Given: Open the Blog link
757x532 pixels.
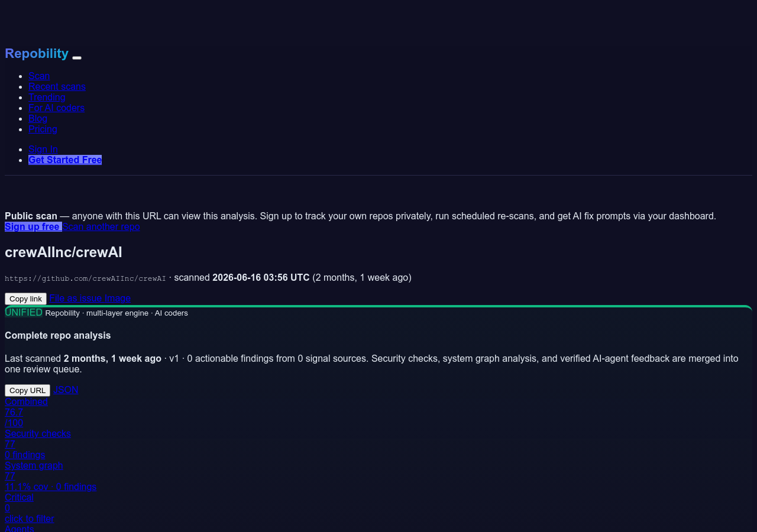Looking at the screenshot, I should point(38,118).
